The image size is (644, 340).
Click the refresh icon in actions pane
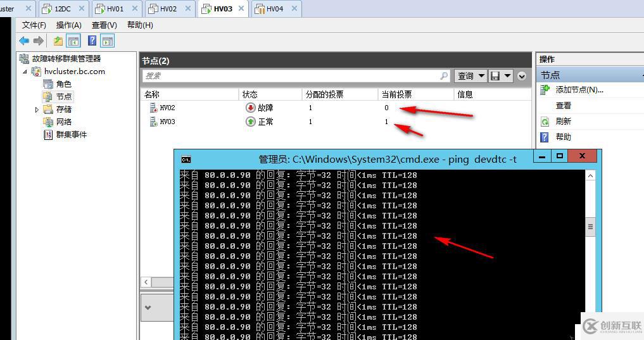coord(545,122)
